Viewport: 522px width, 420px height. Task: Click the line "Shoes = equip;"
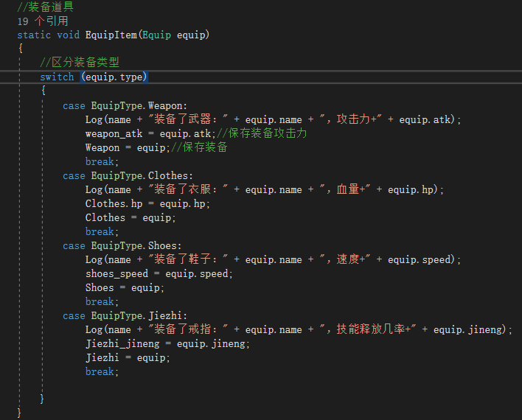pyautogui.click(x=125, y=287)
